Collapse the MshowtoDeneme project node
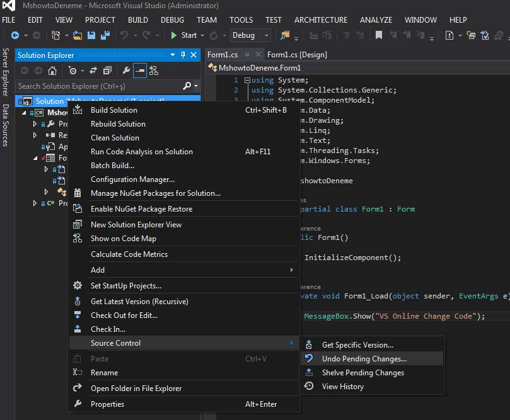Viewport: 510px width, 420px height. [x=24, y=113]
